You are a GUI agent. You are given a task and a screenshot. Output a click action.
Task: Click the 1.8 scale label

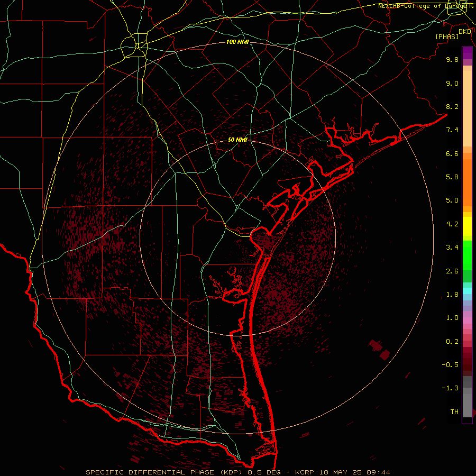452,295
